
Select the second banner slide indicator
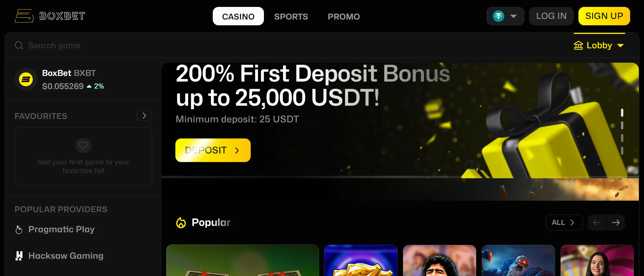point(622,125)
